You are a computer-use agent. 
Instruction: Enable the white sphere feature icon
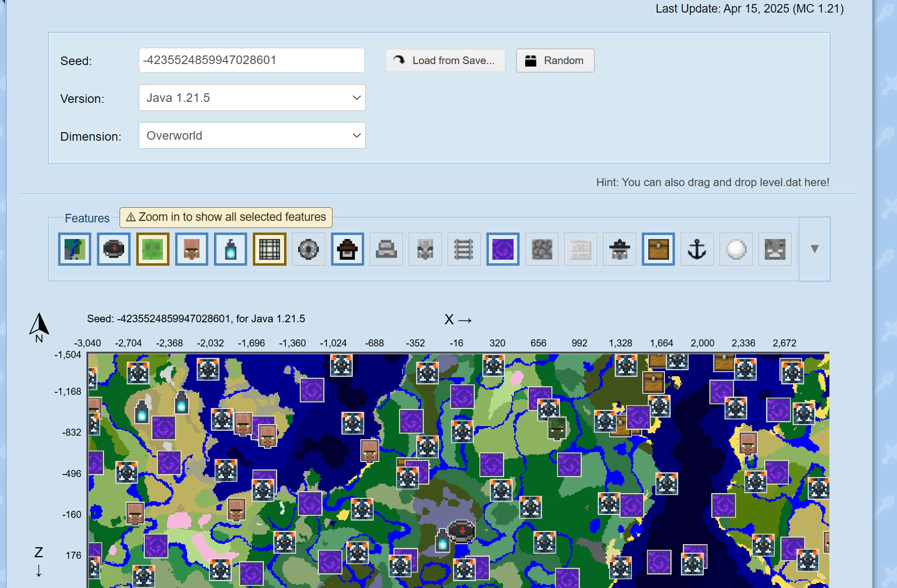pos(736,249)
